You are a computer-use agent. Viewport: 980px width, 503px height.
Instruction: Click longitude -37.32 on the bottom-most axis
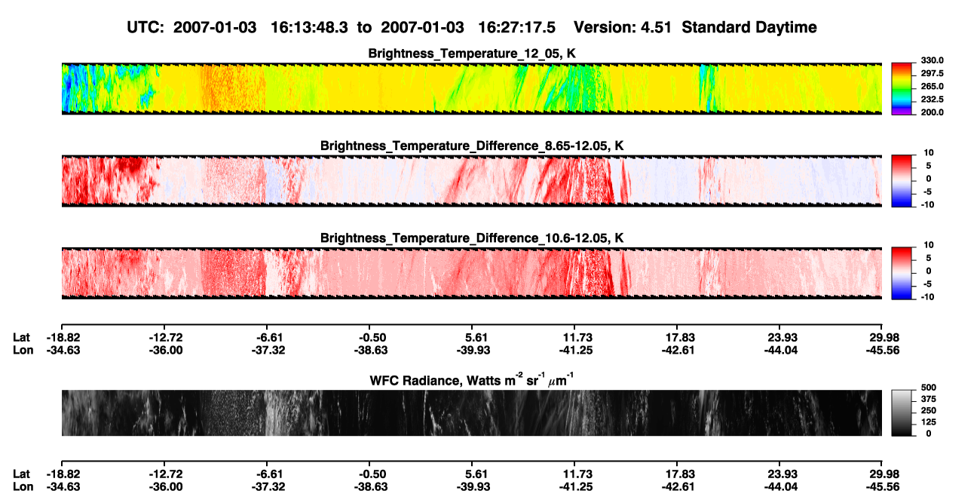point(268,486)
